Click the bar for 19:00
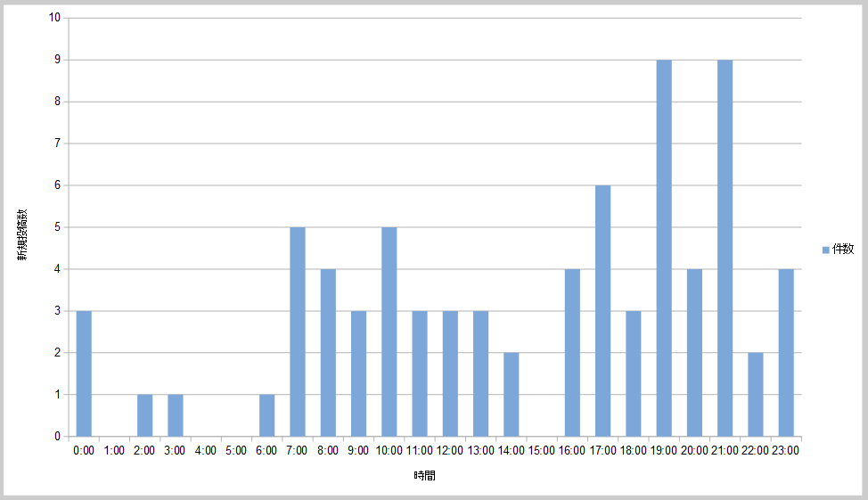 click(664, 248)
